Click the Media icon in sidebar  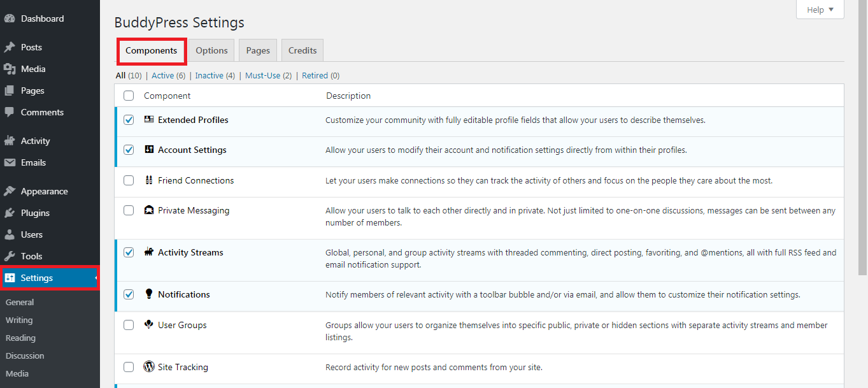[x=10, y=69]
